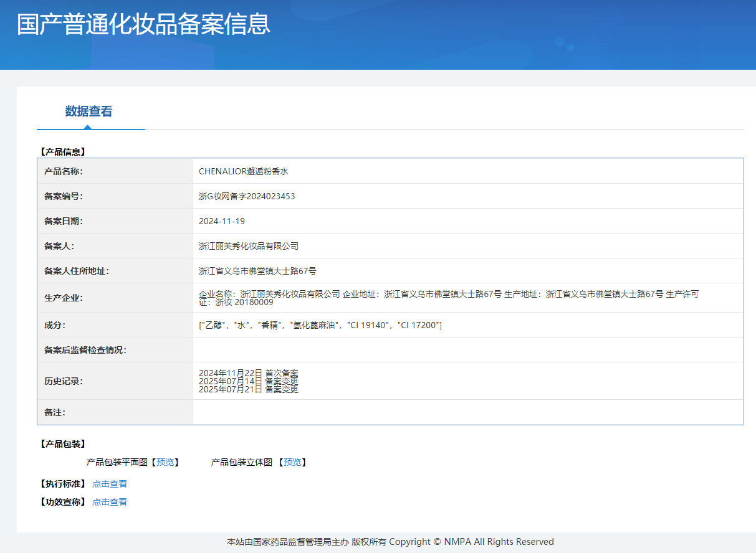Click the 【执行标准】 heading
This screenshot has height=553, width=756.
click(x=62, y=484)
